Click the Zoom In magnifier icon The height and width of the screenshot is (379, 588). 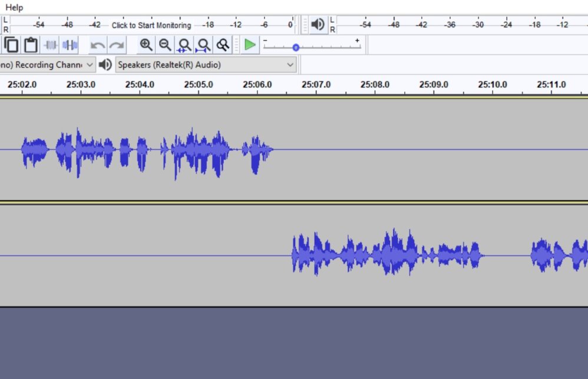147,44
